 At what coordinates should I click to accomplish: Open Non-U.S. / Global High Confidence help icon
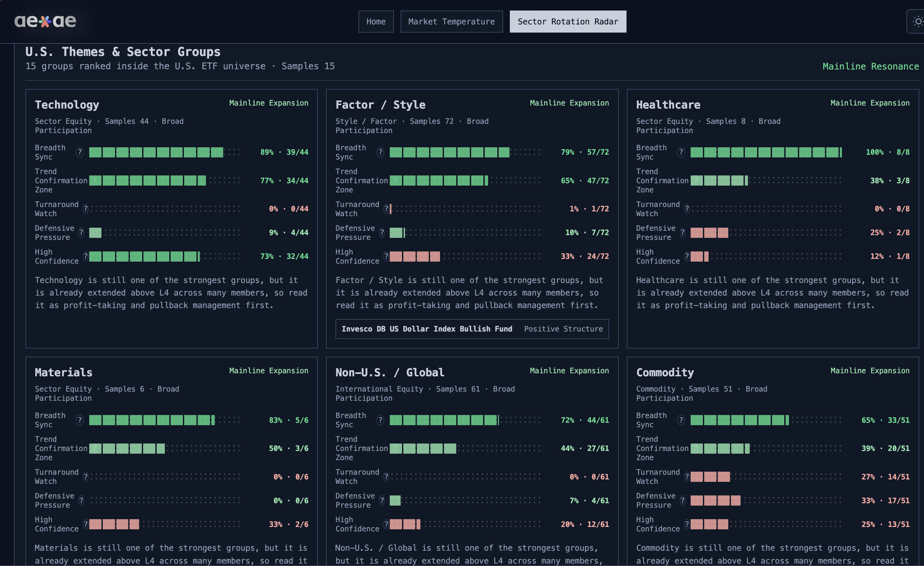[x=386, y=524]
